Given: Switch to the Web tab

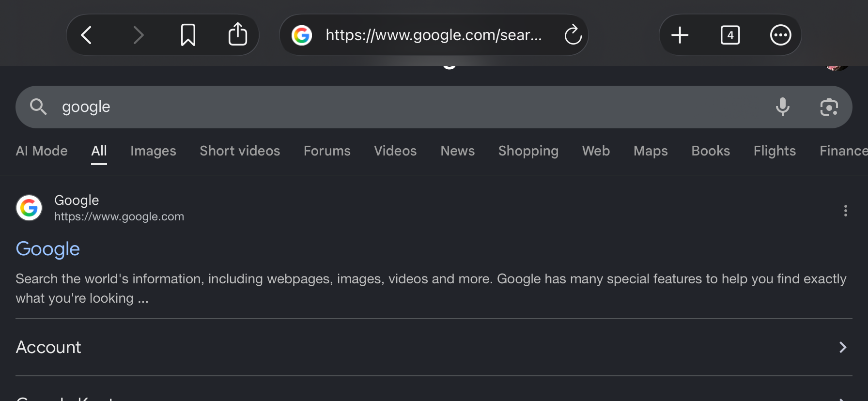Looking at the screenshot, I should (596, 151).
